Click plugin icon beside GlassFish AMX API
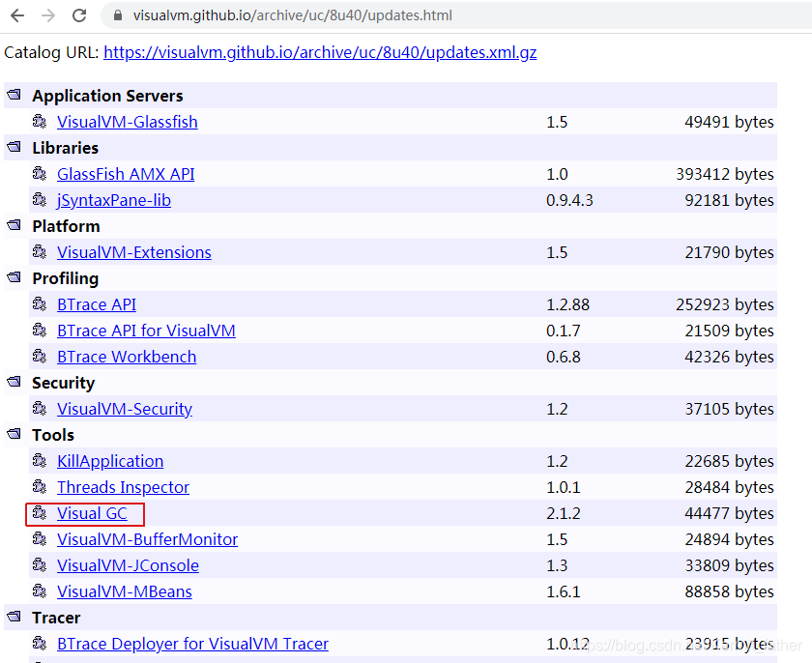Screen dimensions: 812x663 click(40, 173)
